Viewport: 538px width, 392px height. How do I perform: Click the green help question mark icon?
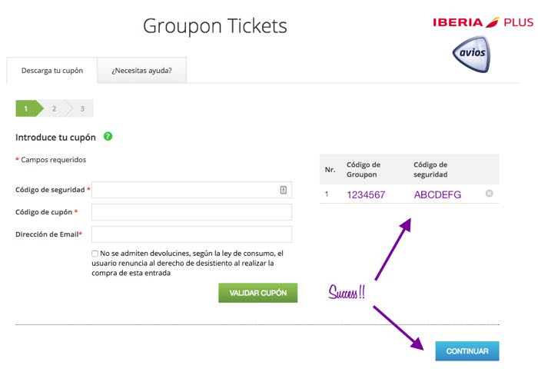(x=108, y=137)
